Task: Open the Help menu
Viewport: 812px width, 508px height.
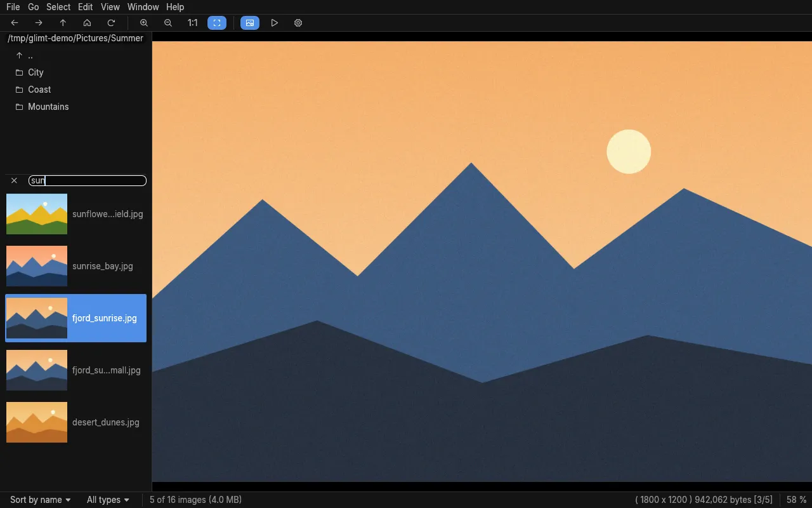Action: [175, 7]
